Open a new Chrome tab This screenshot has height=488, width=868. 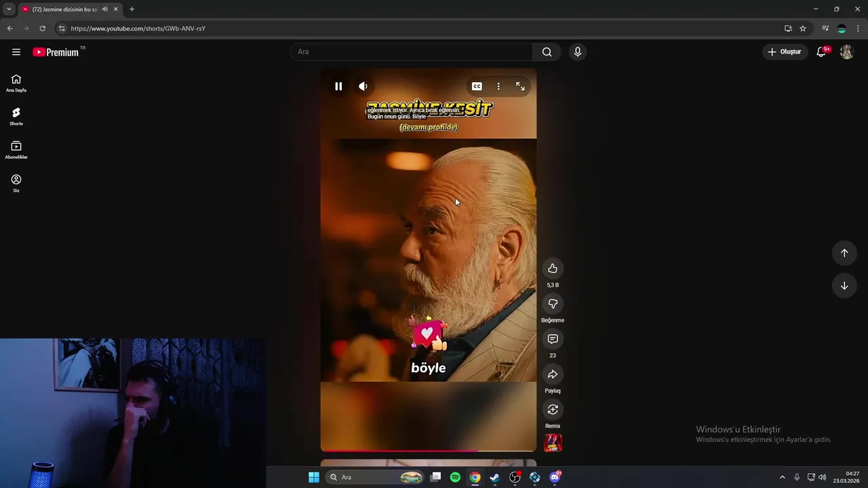[x=132, y=9]
